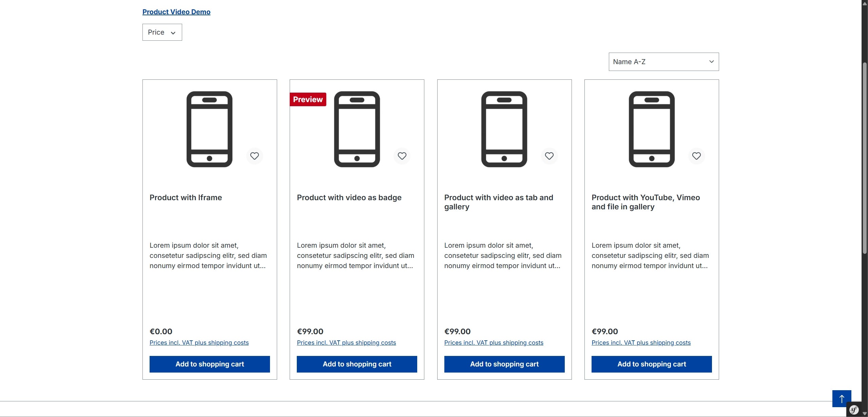Viewport: 868px width, 417px height.
Task: Open the Name A-Z sorting dropdown
Action: pos(664,62)
